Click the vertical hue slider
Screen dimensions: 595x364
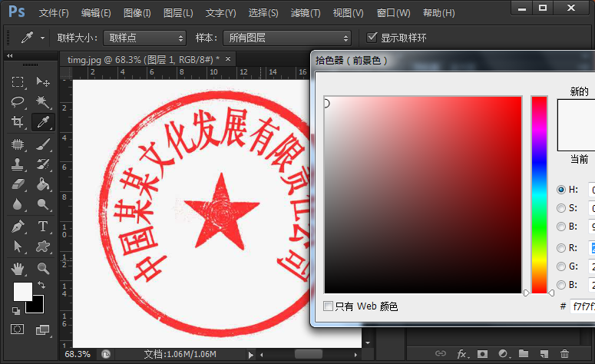click(539, 195)
